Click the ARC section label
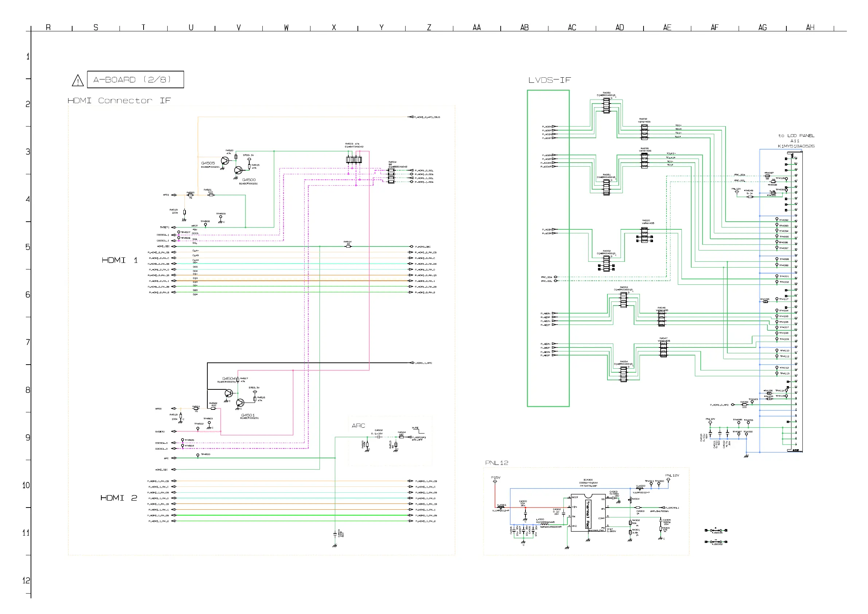This screenshot has width=868, height=614. 358,425
